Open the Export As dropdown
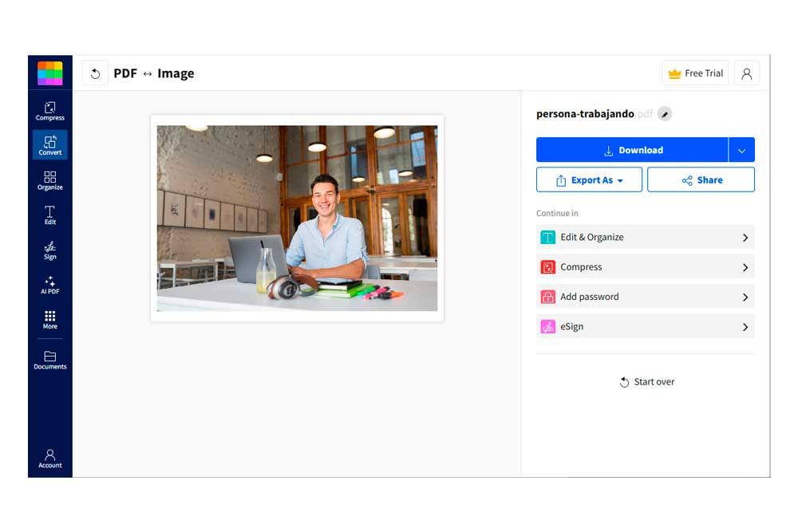The height and width of the screenshot is (532, 798). [x=590, y=180]
